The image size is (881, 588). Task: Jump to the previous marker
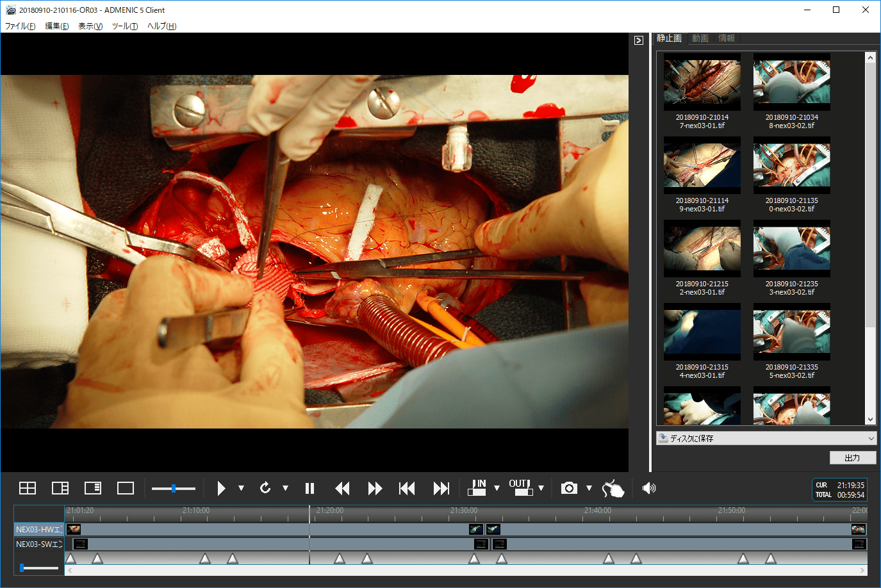[407, 489]
